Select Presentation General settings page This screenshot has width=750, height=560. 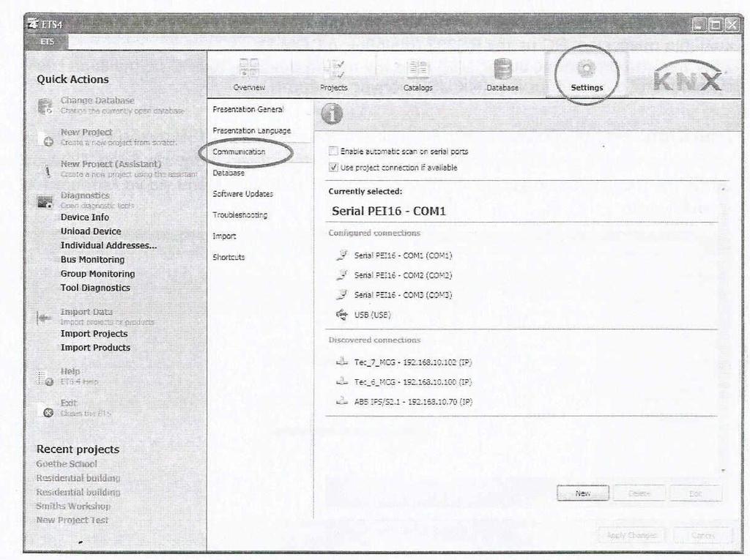pos(248,109)
